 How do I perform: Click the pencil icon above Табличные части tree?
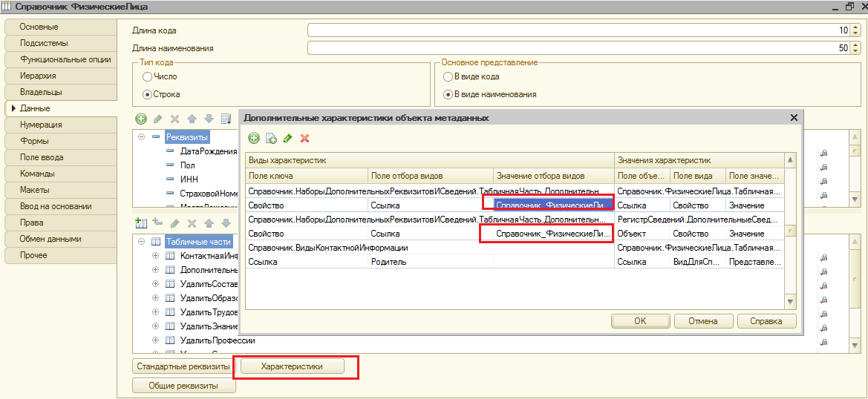[x=175, y=223]
